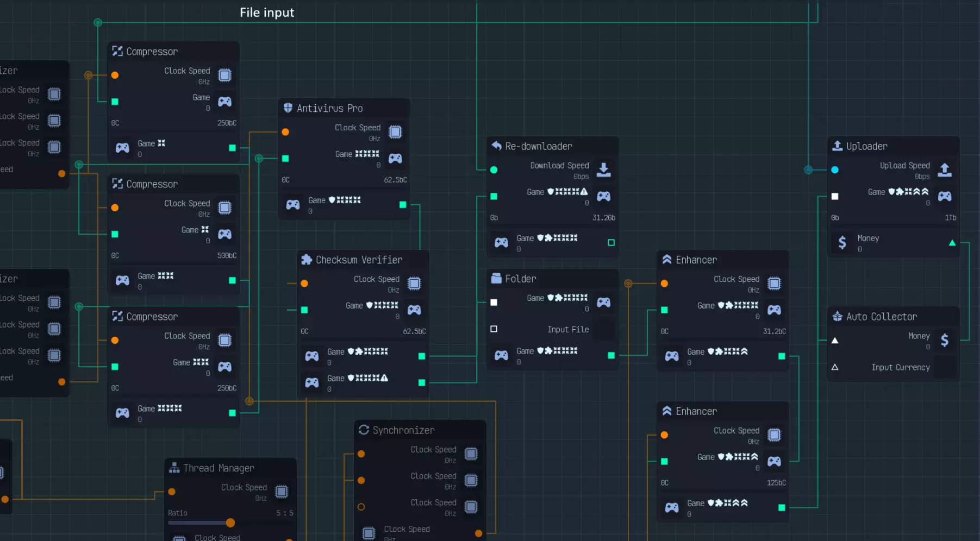Click the Synchronizer's hollow orange circle port
The image size is (980, 541).
point(361,507)
